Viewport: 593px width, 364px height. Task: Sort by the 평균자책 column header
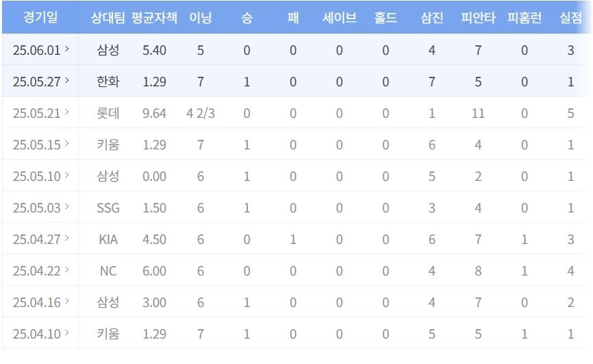154,18
